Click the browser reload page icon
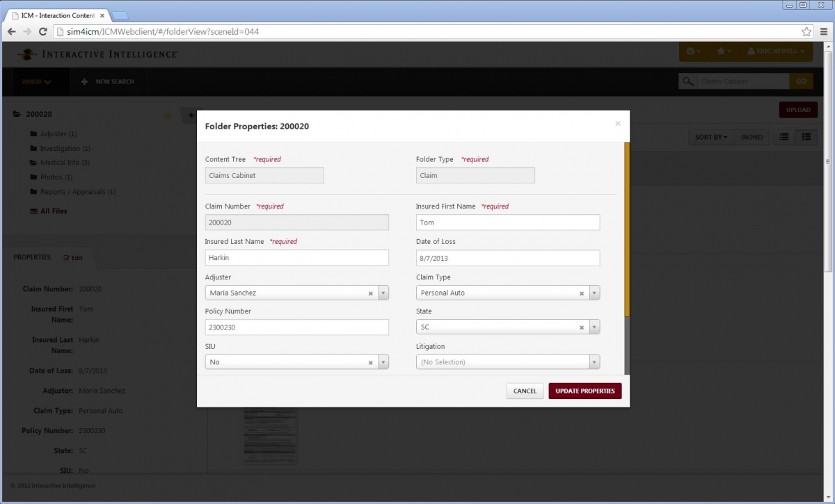This screenshot has width=835, height=504. pos(42,32)
